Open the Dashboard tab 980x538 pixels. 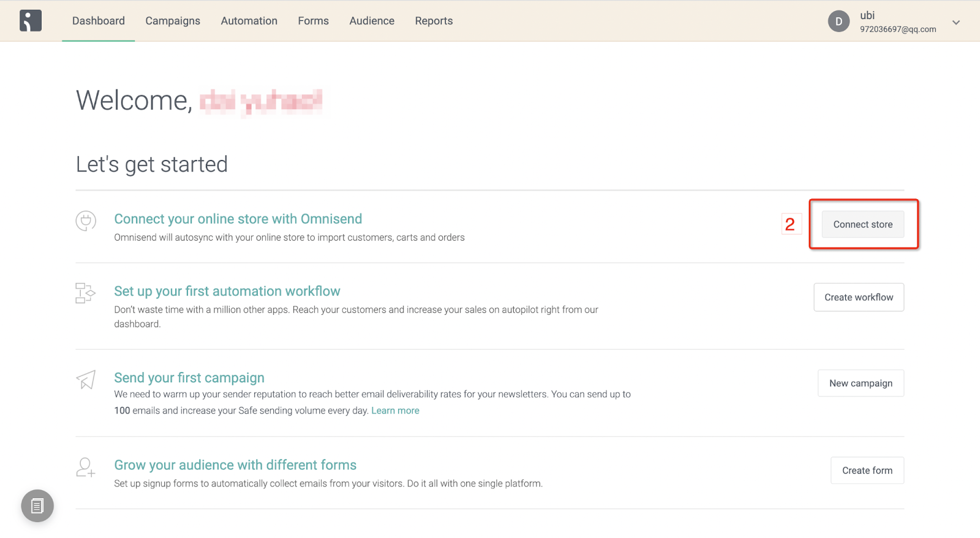click(99, 21)
